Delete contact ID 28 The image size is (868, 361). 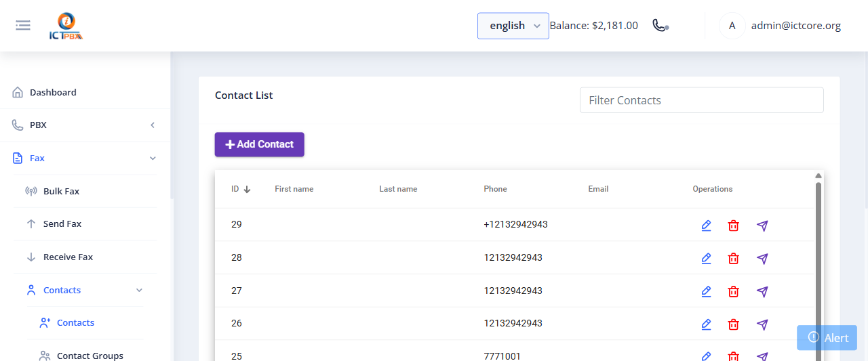click(733, 258)
